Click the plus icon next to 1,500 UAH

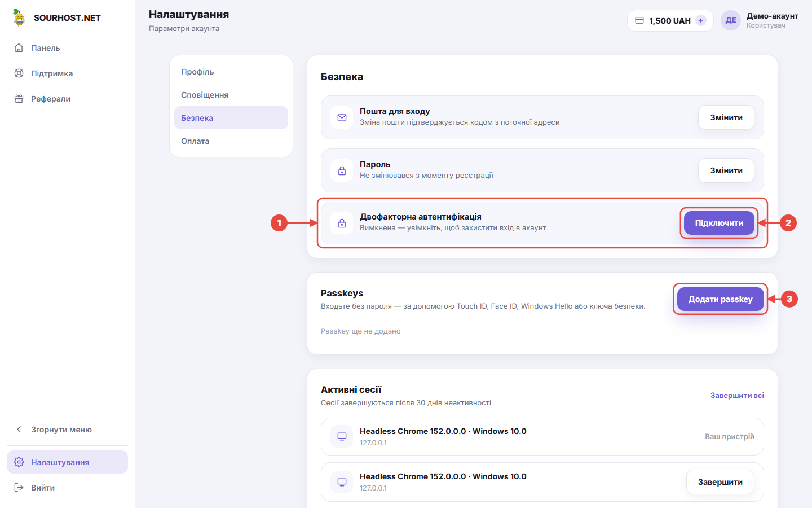point(701,20)
